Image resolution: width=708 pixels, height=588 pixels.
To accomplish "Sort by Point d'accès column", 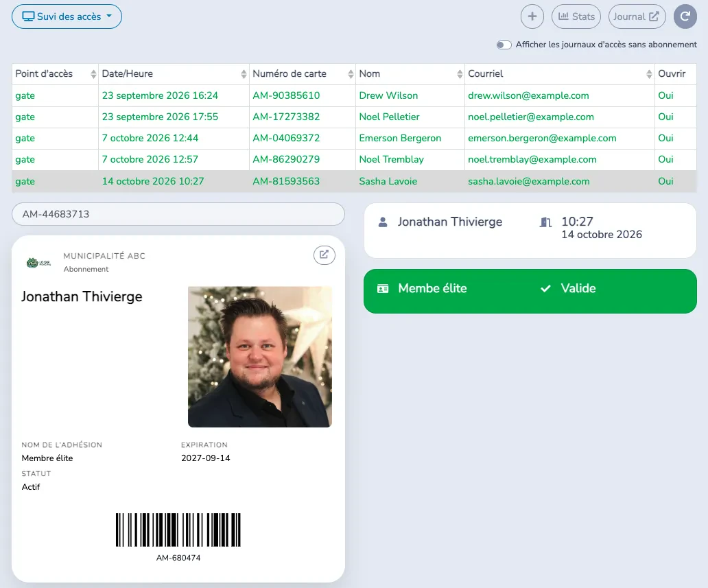I will click(55, 73).
